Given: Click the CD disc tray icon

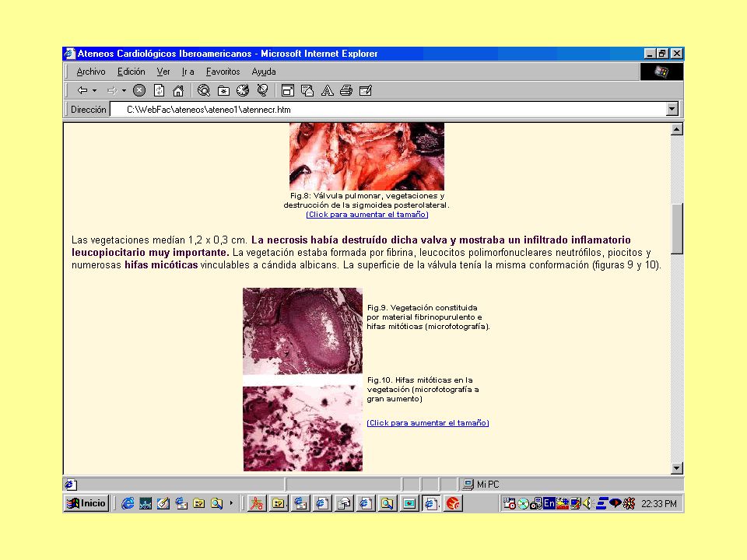Looking at the screenshot, I should click(x=523, y=503).
